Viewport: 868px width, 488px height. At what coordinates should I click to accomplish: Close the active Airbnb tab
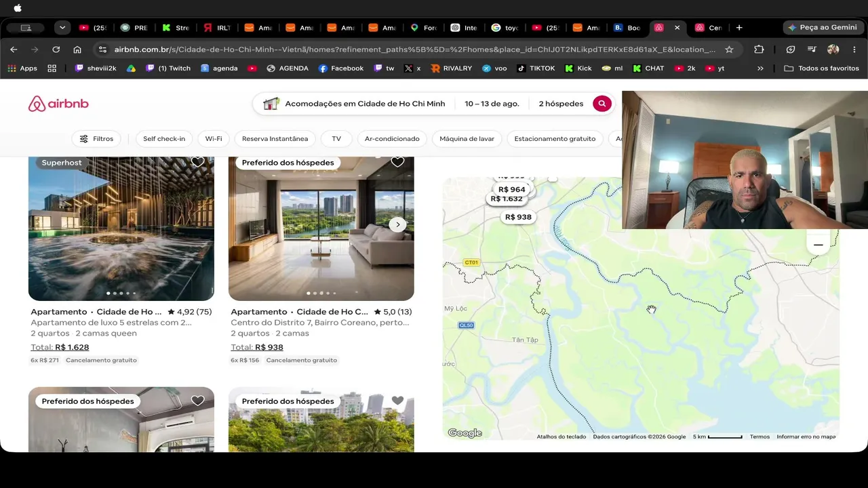(677, 28)
